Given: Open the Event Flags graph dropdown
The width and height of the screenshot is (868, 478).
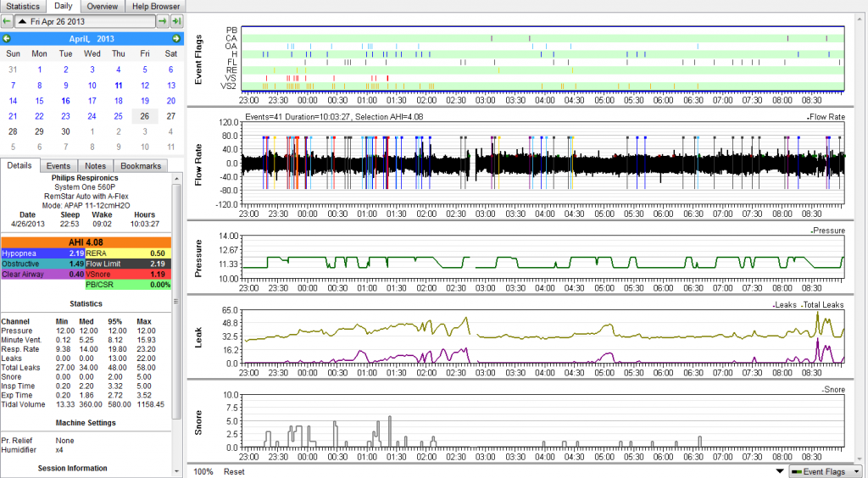Looking at the screenshot, I should (825, 471).
